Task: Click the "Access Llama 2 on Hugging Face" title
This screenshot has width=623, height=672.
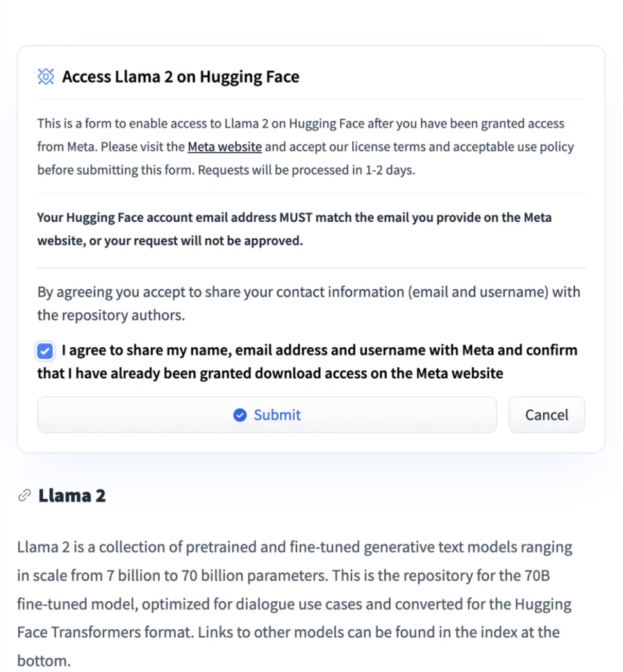Action: pos(180,77)
